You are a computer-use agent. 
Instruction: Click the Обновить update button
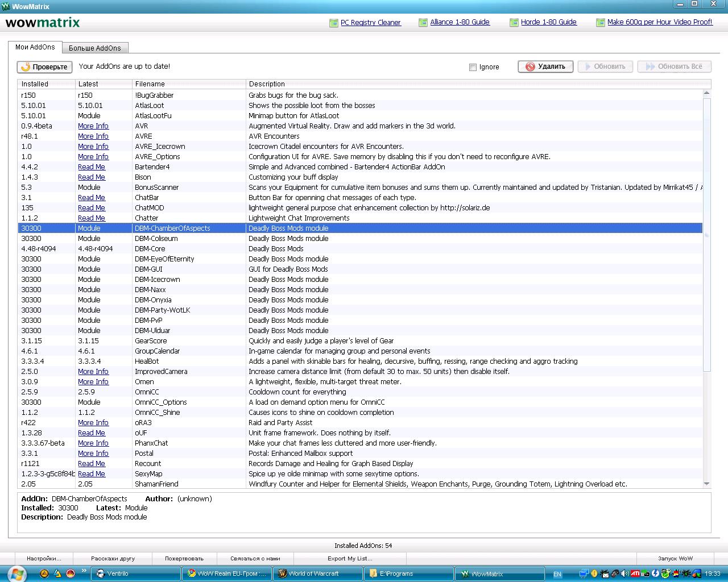605,66
